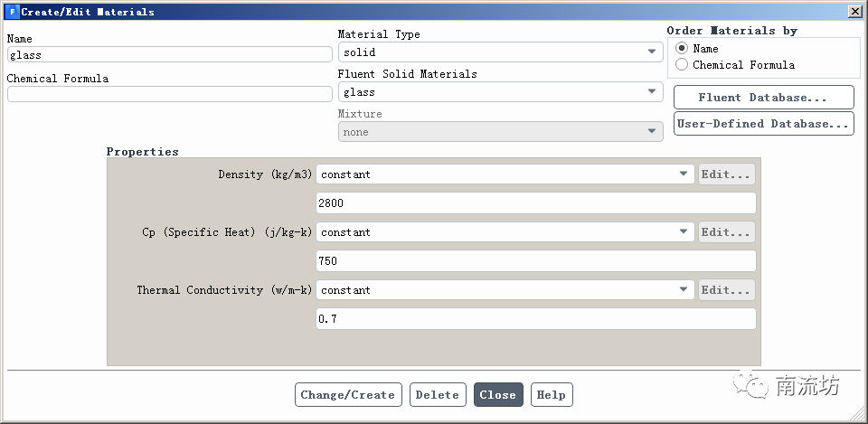Viewport: 868px width, 424px height.
Task: Click the thermal conductivity value field 0.7
Action: click(535, 319)
